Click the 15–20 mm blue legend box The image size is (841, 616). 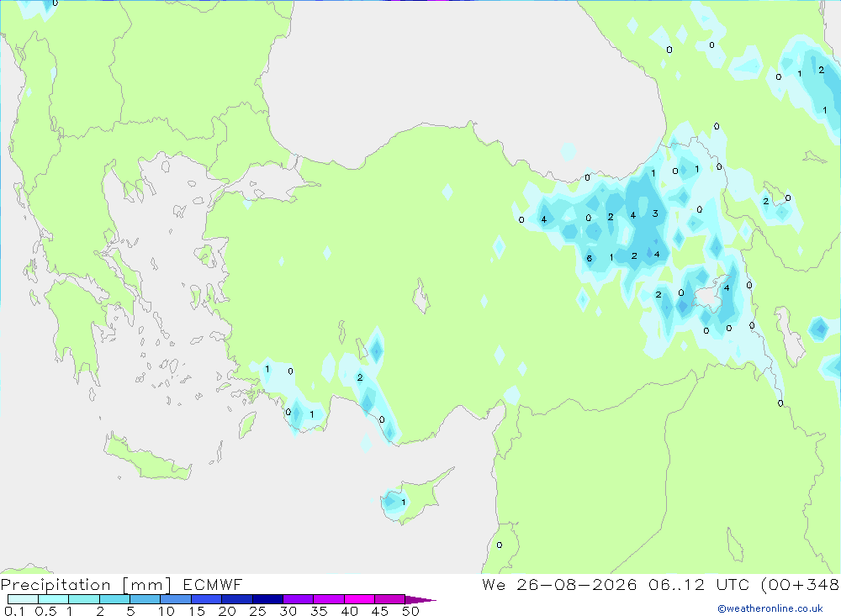click(x=207, y=599)
